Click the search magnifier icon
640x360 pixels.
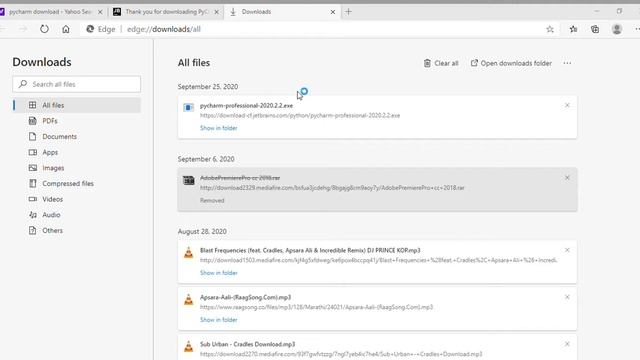click(x=23, y=84)
